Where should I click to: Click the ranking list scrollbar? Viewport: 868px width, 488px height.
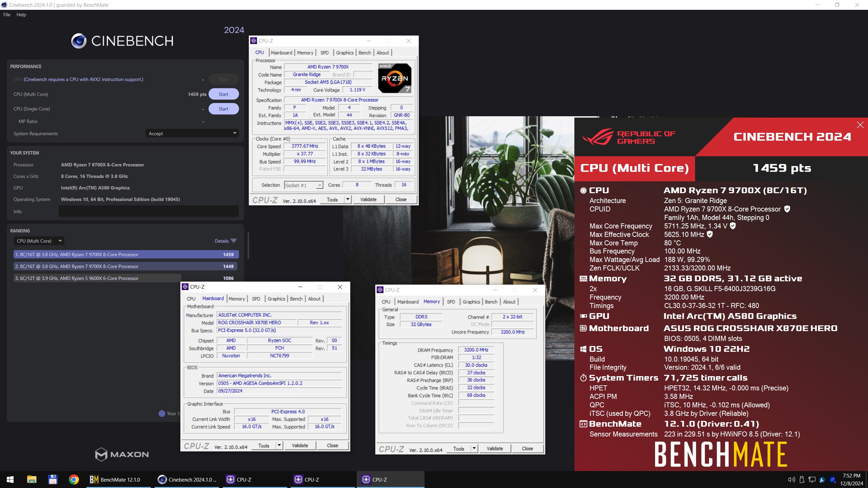point(249,245)
